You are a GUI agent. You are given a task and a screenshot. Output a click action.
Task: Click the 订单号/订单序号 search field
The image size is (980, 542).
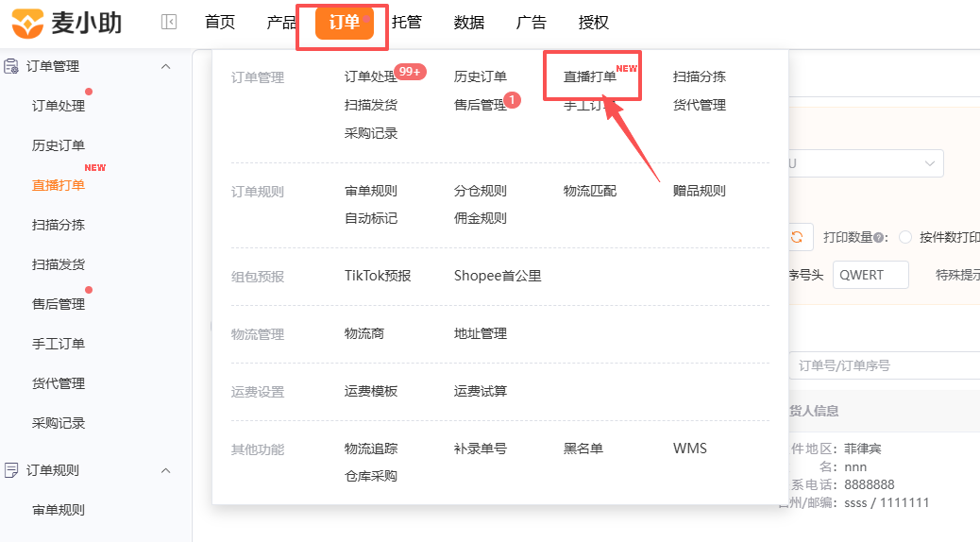coord(885,365)
